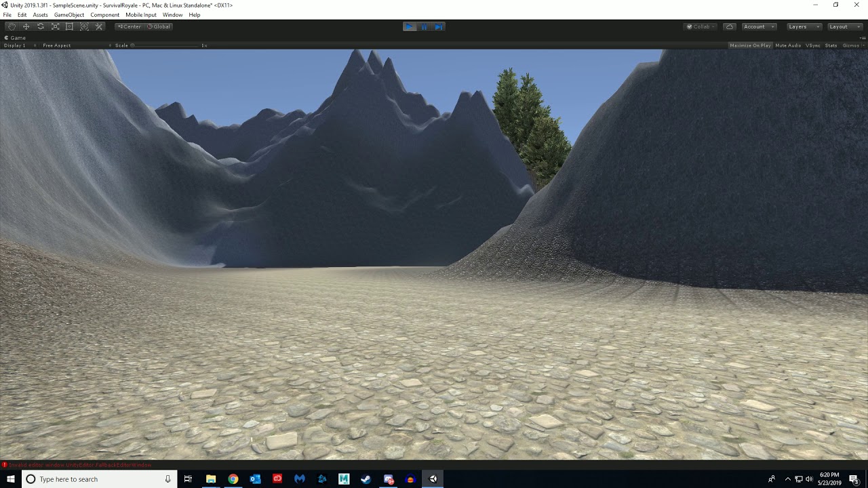Select the Rect transform tool
This screenshot has width=868, height=488.
coord(70,26)
